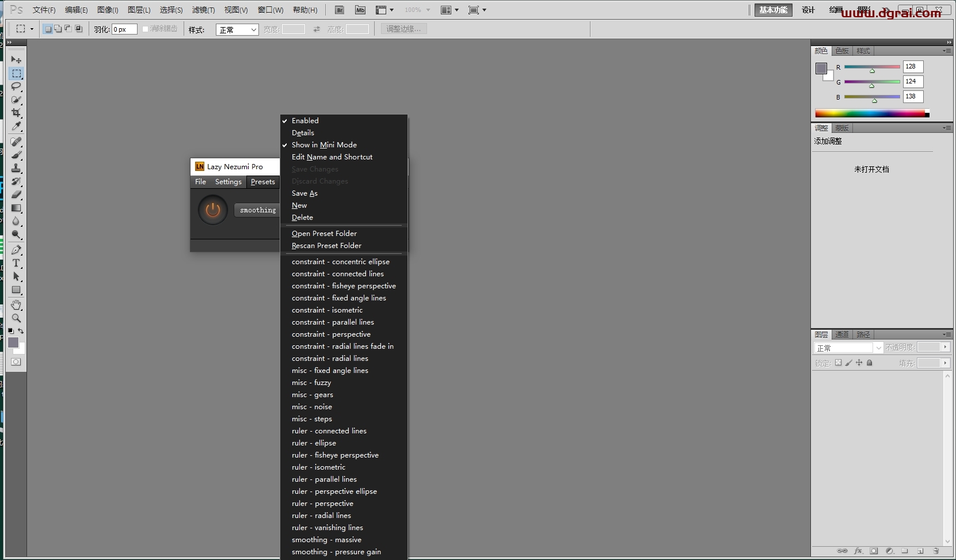Select the Move tool
Screen dimensions: 956x560
pyautogui.click(x=16, y=60)
